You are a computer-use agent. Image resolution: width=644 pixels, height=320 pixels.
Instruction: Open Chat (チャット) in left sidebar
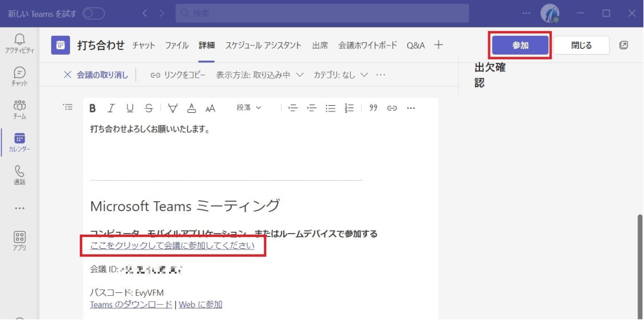[19, 76]
